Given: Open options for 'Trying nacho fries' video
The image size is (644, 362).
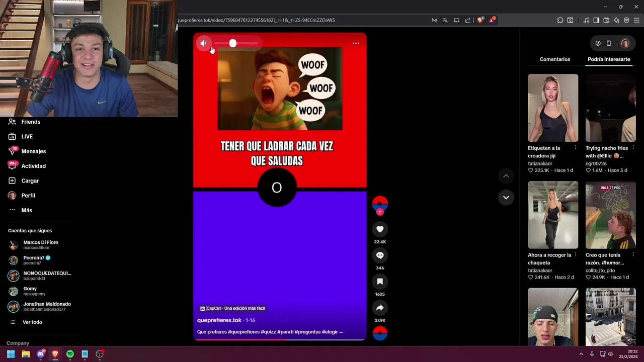Looking at the screenshot, I should coord(633,148).
